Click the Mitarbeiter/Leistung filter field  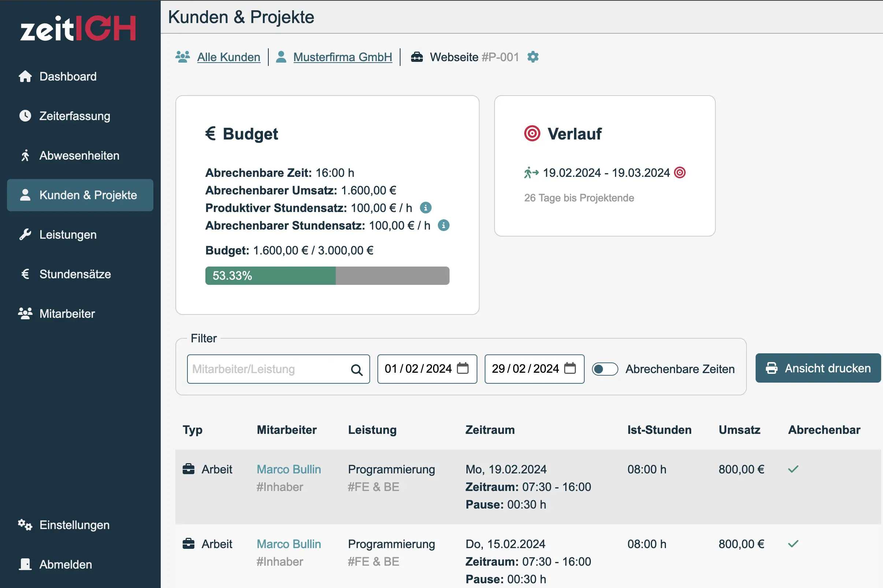tap(279, 369)
